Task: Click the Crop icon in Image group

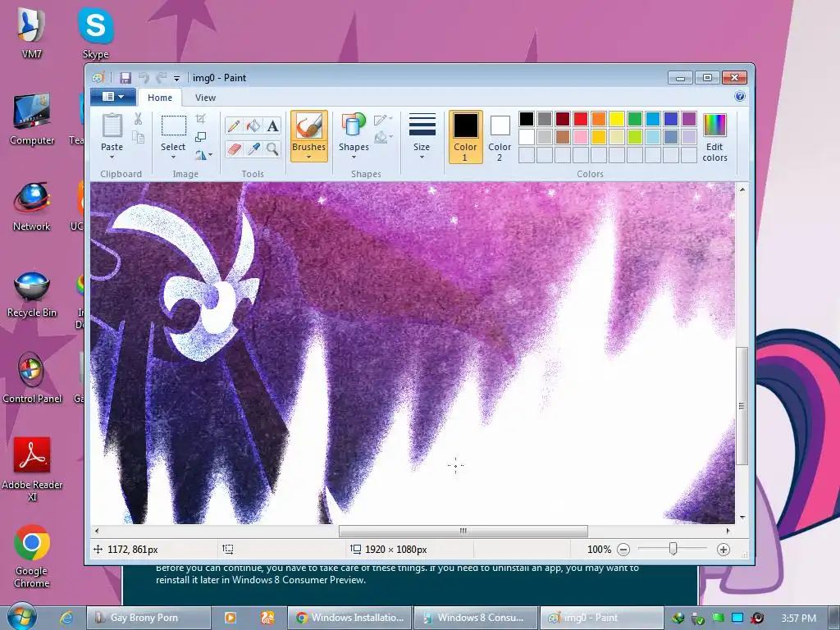Action: 200,119
